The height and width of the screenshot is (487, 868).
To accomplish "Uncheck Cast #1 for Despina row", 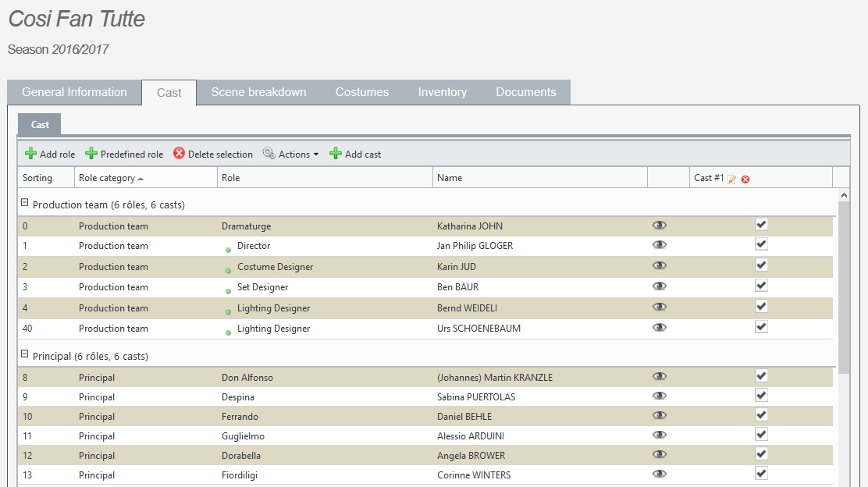I will [761, 395].
